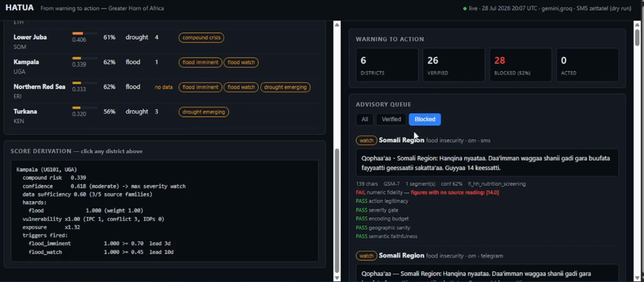Click the Turkana risk bar 0.320

pos(85,108)
